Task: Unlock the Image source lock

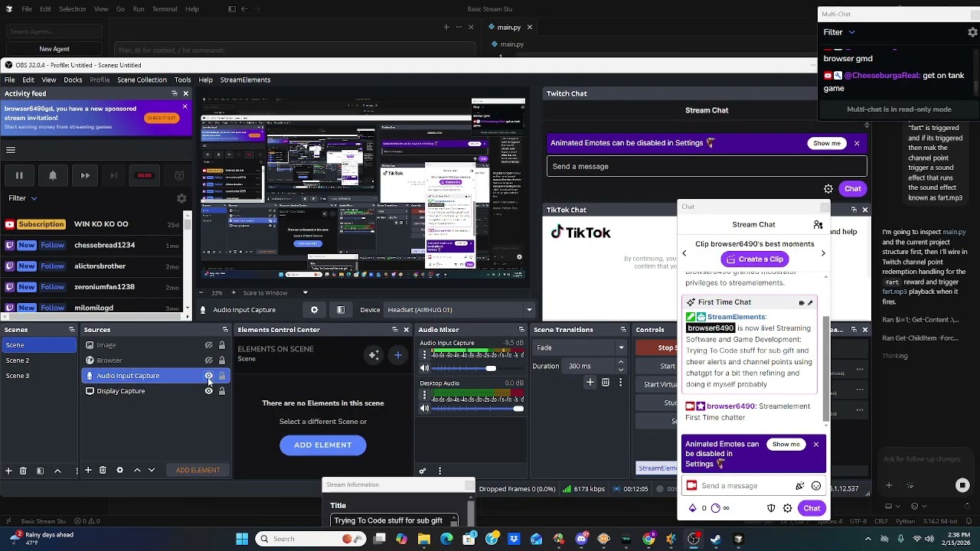Action: (222, 345)
